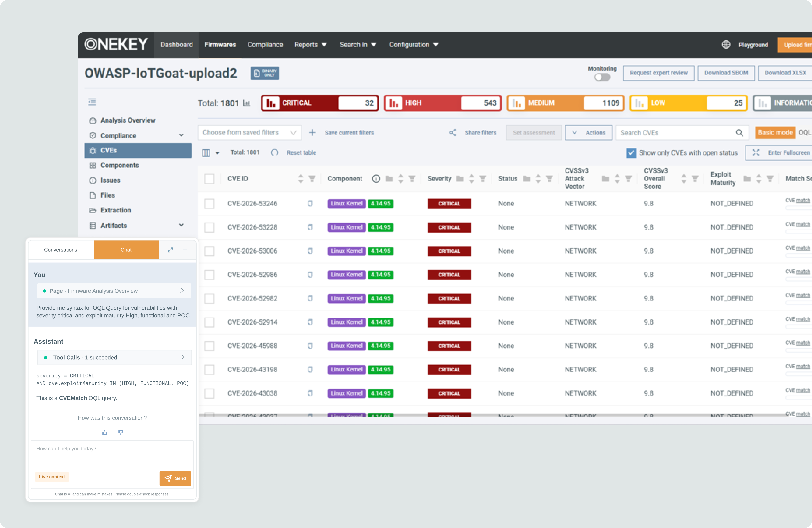Open the column chooser dropdown

coord(210,153)
